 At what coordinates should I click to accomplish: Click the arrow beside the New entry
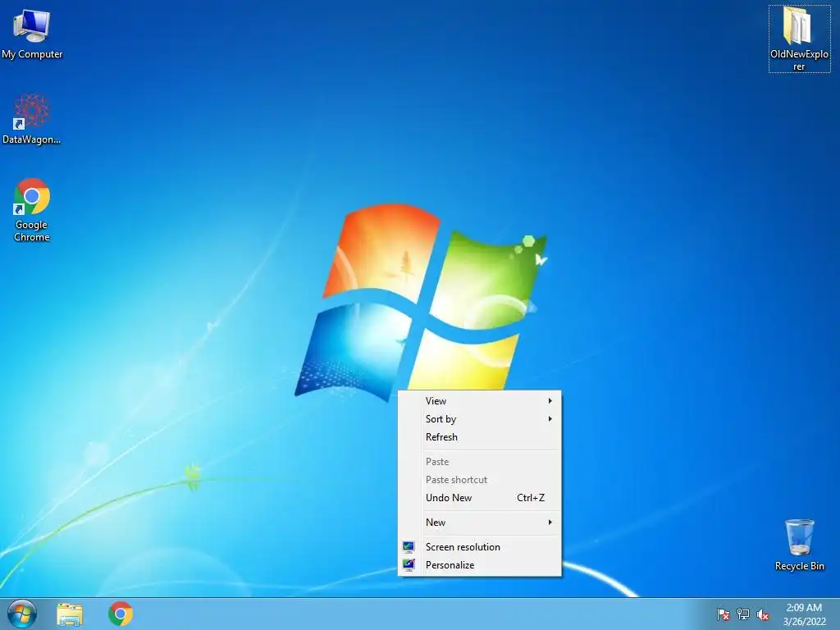point(550,523)
